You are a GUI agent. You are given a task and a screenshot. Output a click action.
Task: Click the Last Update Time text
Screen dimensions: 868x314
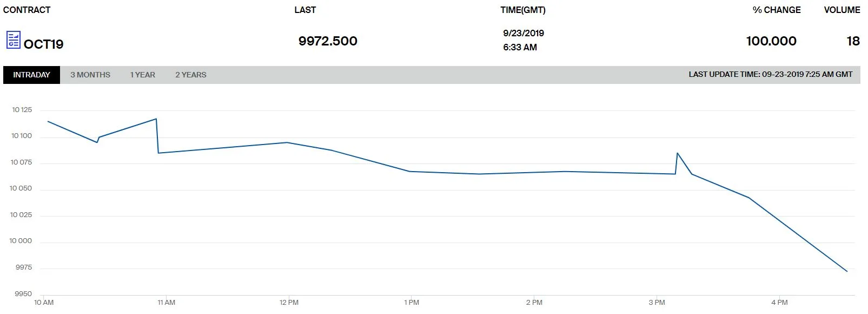point(770,75)
